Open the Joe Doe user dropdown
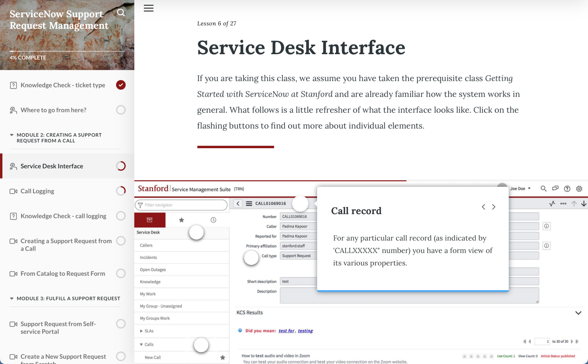Viewport: 588px width, 364px height. 520,189
